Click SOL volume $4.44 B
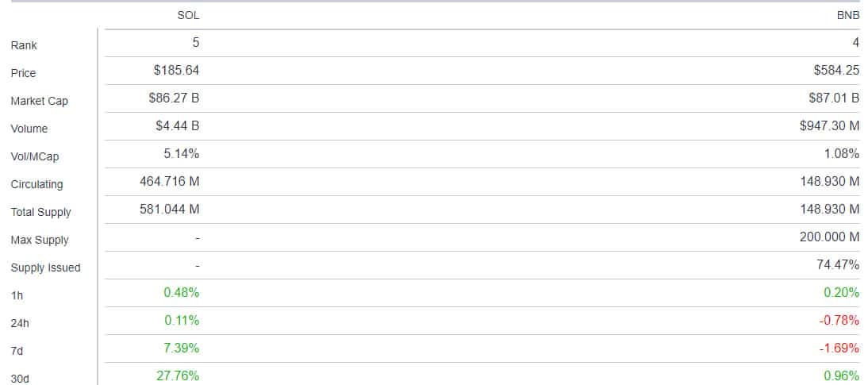This screenshot has height=385, width=868. click(x=177, y=125)
